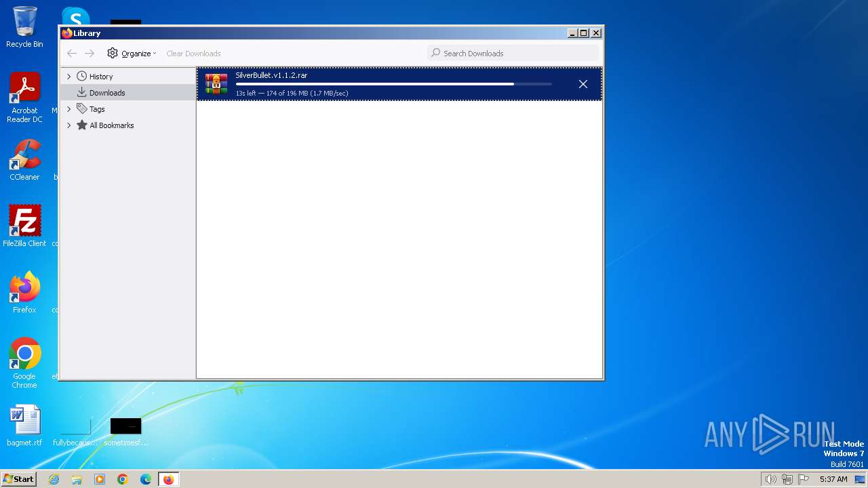The height and width of the screenshot is (488, 868).
Task: Open Acrobat Reader DC desktop icon
Action: [24, 98]
